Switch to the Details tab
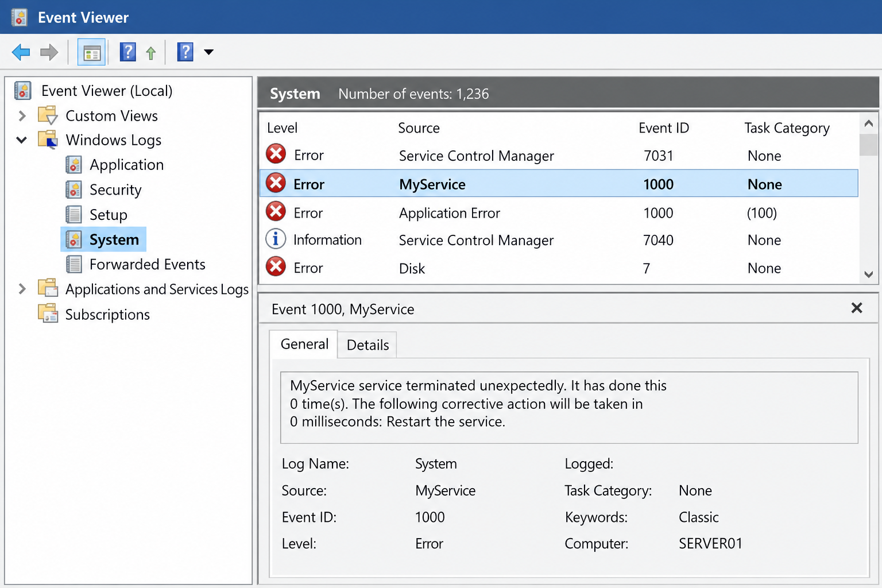 367,345
